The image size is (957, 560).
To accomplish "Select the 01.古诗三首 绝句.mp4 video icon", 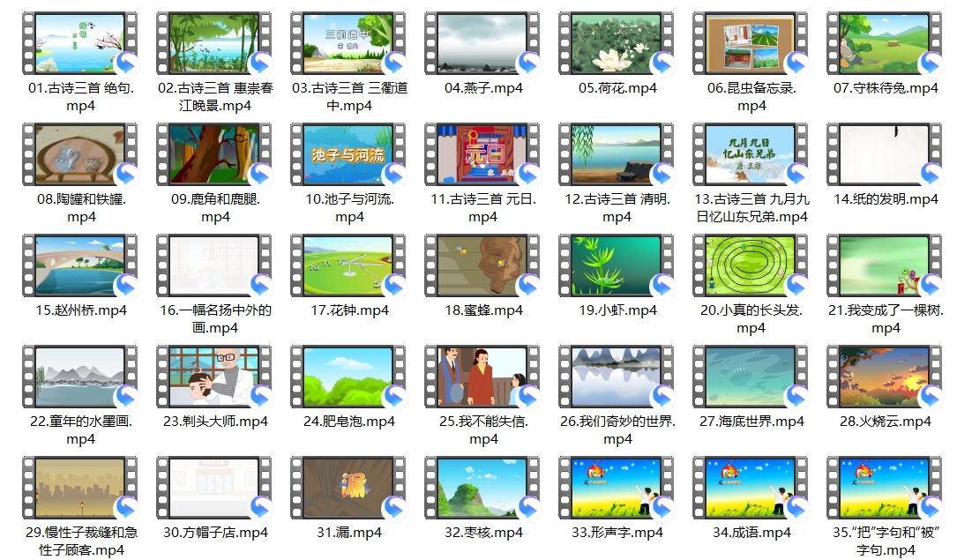I will pos(80,42).
